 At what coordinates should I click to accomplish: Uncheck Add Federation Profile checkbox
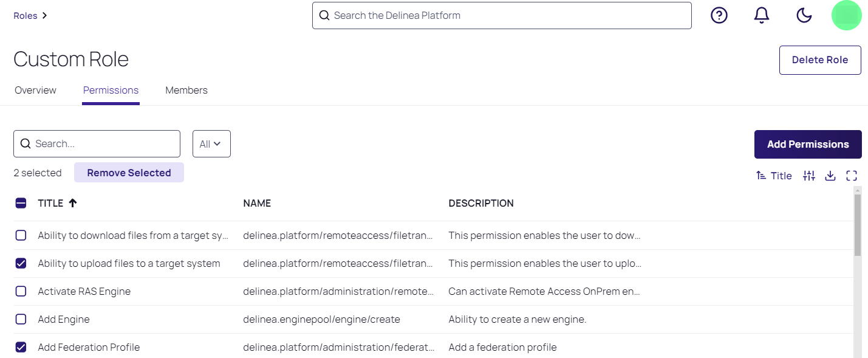tap(21, 347)
